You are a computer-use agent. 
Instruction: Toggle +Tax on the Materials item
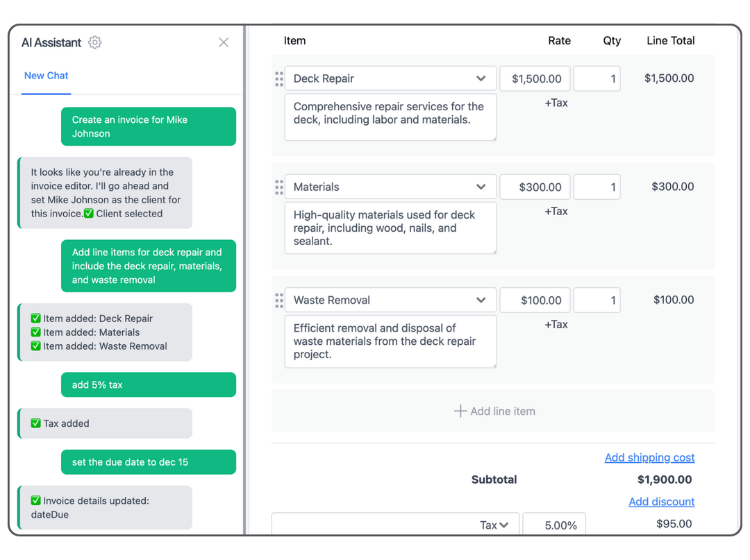click(556, 211)
